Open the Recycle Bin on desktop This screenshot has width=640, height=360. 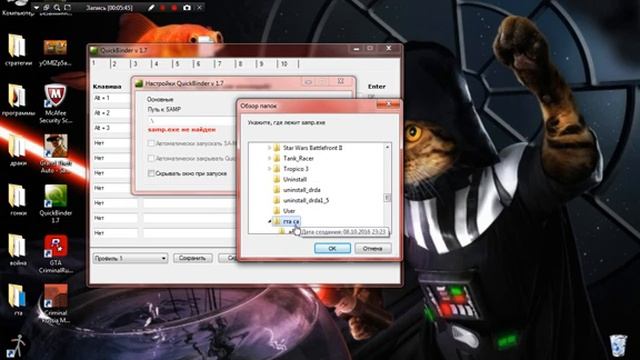coord(618,345)
